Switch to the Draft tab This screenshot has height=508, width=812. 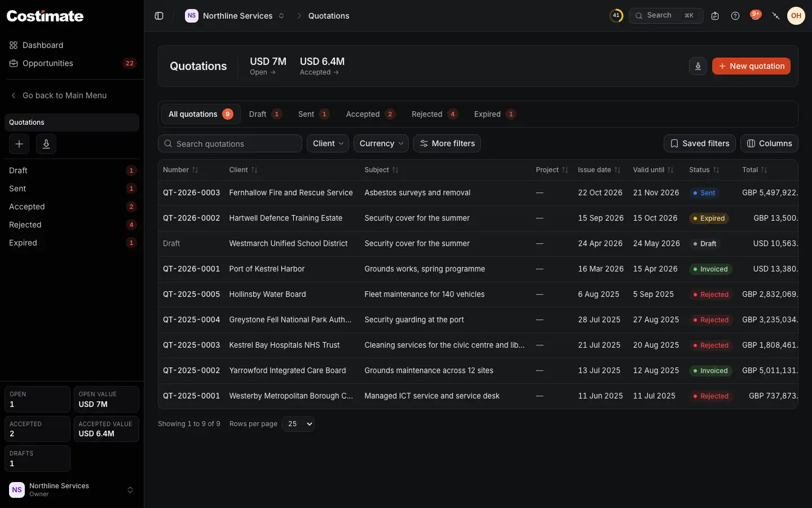click(x=266, y=114)
